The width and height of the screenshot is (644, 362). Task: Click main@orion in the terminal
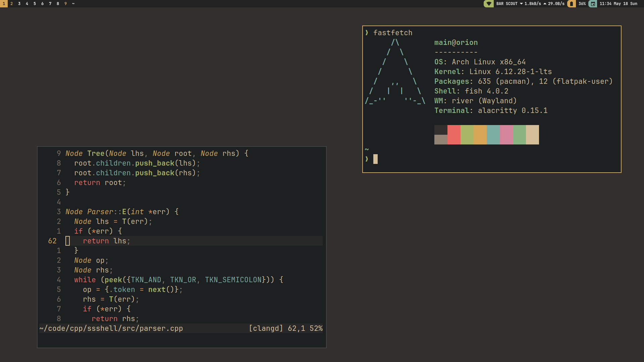point(456,43)
